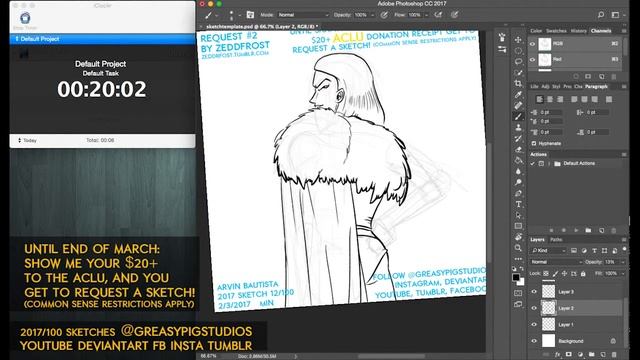Image resolution: width=640 pixels, height=360 pixels.
Task: Select the Lasso tool
Action: (x=518, y=62)
